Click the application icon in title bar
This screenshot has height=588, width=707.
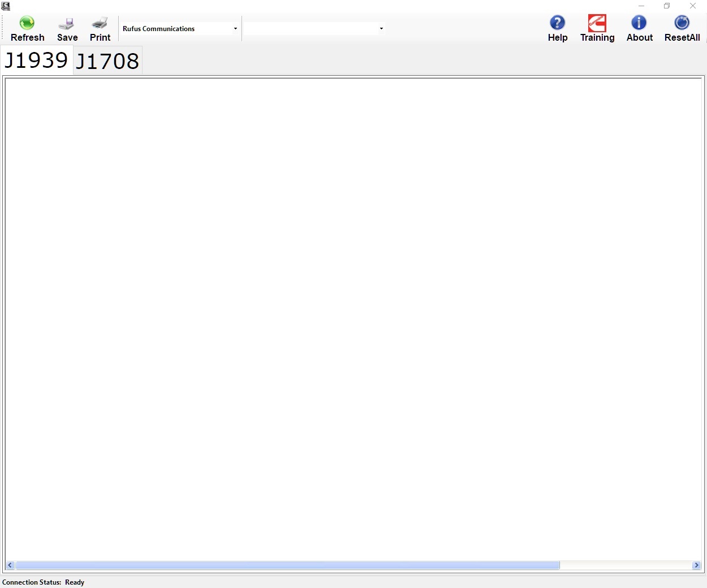[6, 6]
